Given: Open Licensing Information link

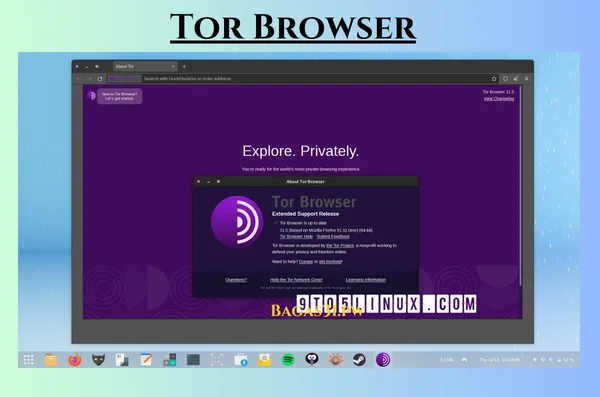Looking at the screenshot, I should [x=366, y=280].
